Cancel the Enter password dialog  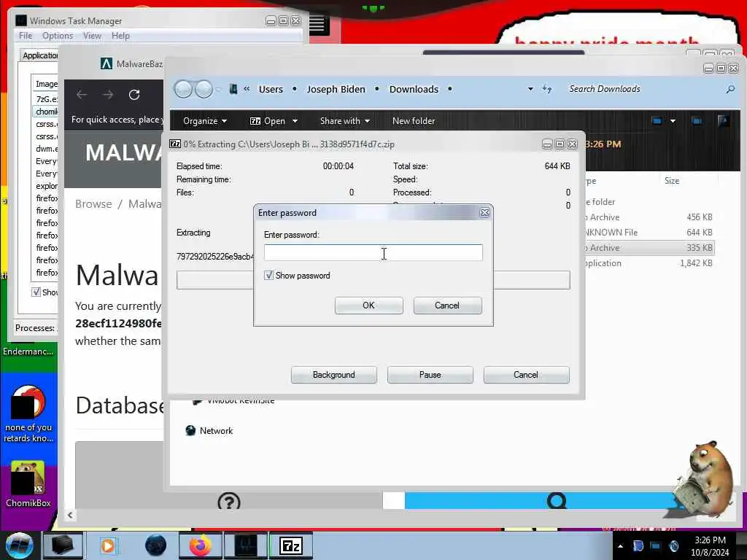click(447, 306)
